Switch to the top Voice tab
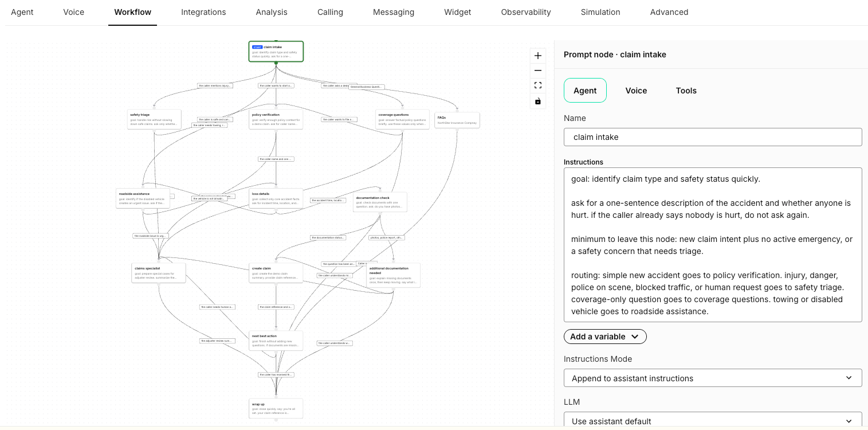Viewport: 868px width, 430px height. pyautogui.click(x=74, y=12)
